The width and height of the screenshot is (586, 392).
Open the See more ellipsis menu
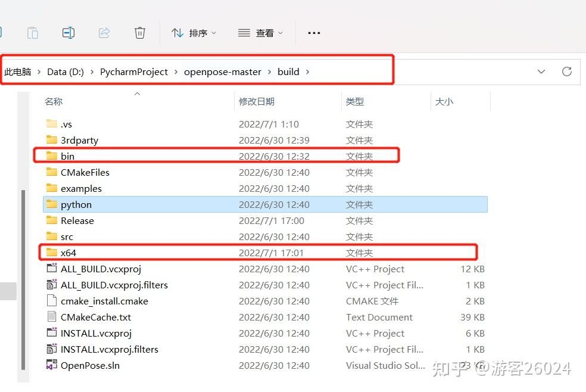[314, 33]
